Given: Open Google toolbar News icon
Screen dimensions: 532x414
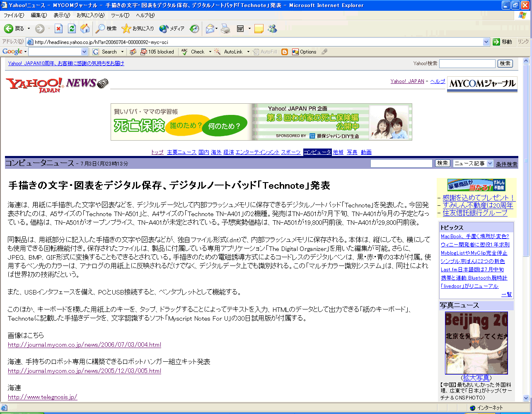Looking at the screenshot, I should 133,52.
